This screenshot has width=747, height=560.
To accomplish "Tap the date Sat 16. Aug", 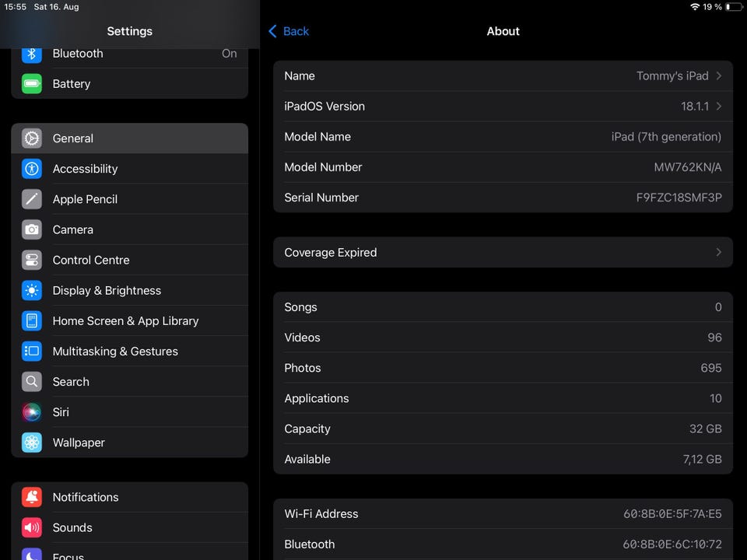I will pos(56,7).
